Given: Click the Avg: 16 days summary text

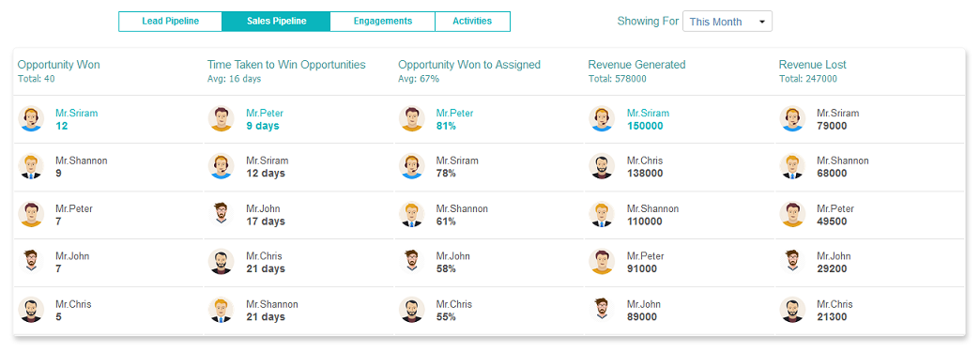Looking at the screenshot, I should pos(234,79).
